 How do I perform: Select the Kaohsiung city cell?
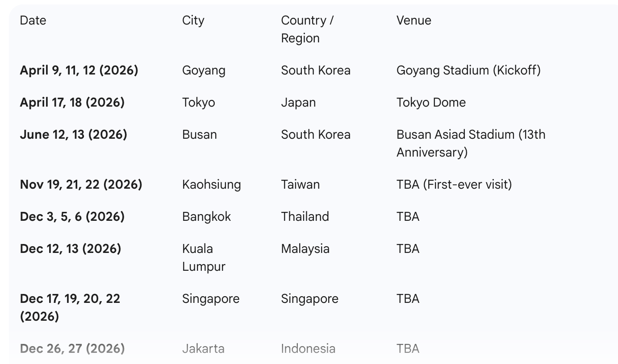pyautogui.click(x=211, y=185)
